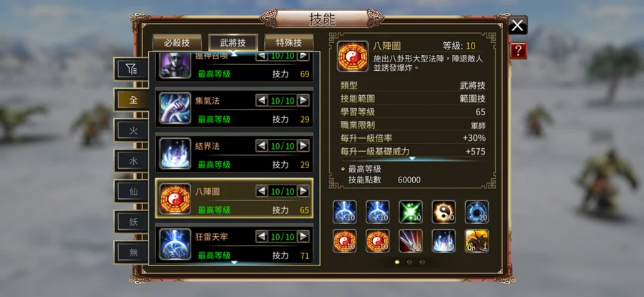Increase 結界法 level with right arrow
Viewport: 644px width, 297px height.
pos(303,146)
